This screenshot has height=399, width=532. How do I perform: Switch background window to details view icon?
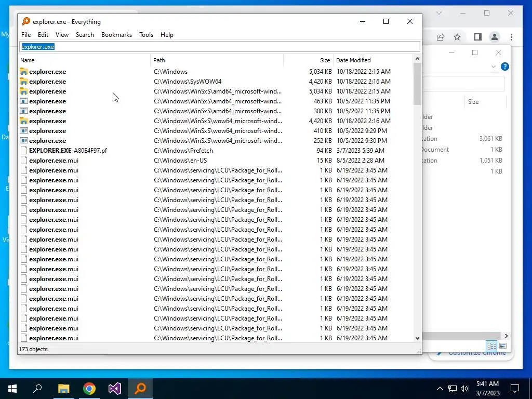491,345
